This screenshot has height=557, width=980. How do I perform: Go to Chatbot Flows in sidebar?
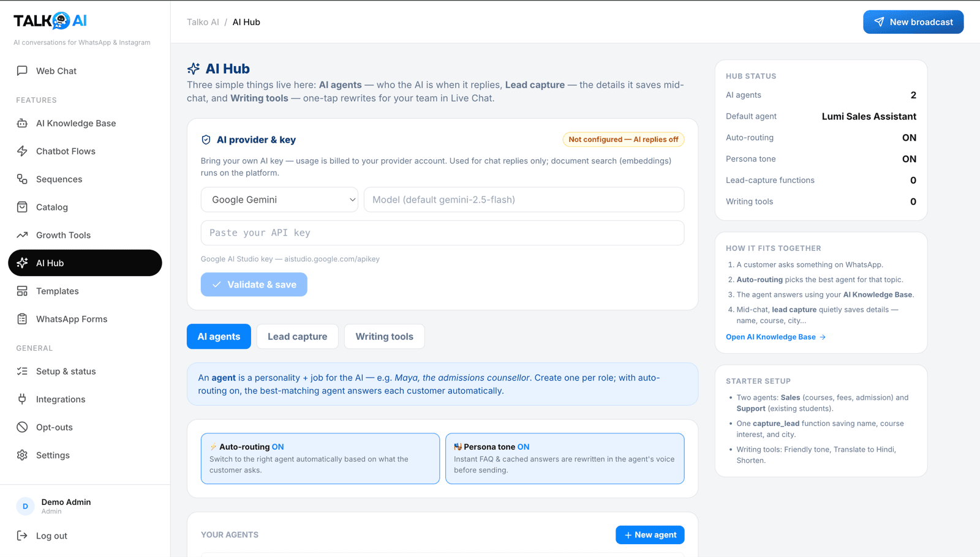click(x=85, y=151)
